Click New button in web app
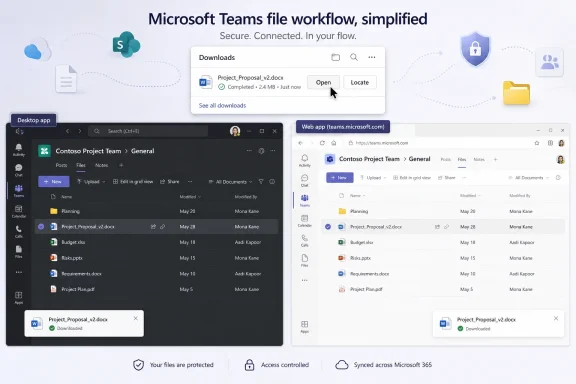The width and height of the screenshot is (576, 384). [340, 177]
